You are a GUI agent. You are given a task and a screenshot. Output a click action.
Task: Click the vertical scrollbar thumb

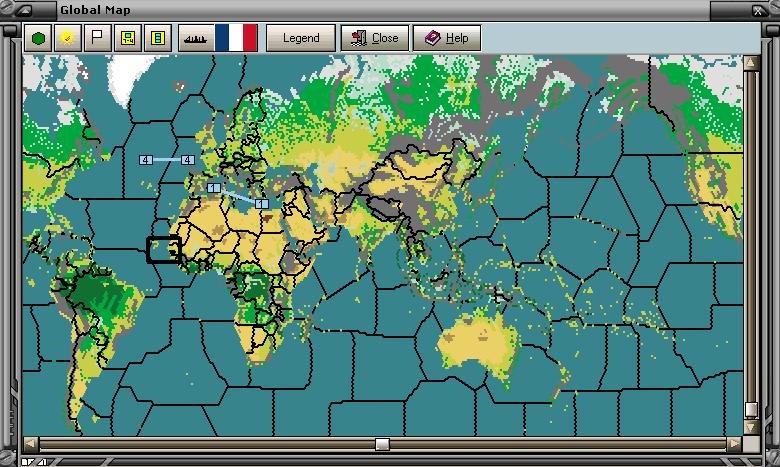tap(751, 410)
